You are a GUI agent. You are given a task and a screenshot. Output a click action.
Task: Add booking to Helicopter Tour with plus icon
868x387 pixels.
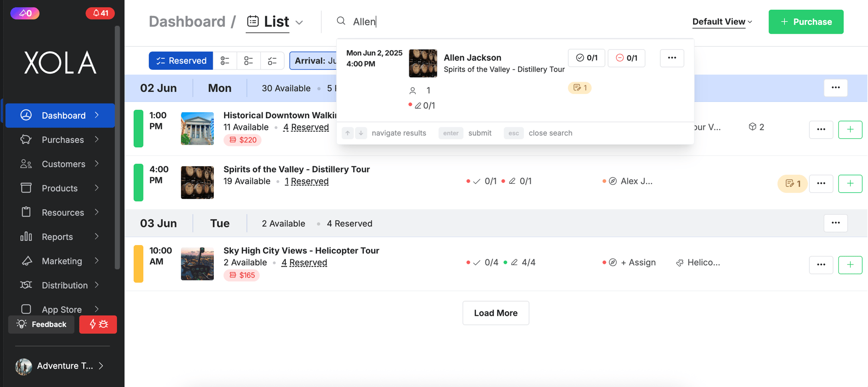coord(850,264)
